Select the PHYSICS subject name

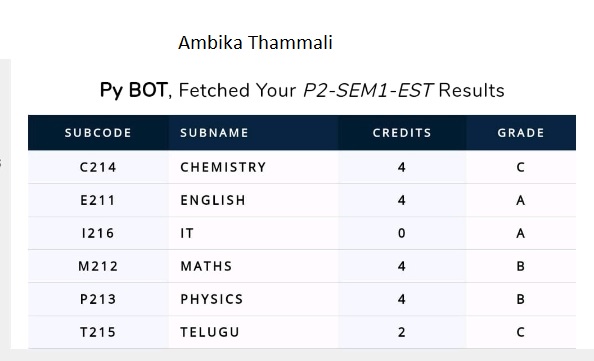pyautogui.click(x=211, y=299)
